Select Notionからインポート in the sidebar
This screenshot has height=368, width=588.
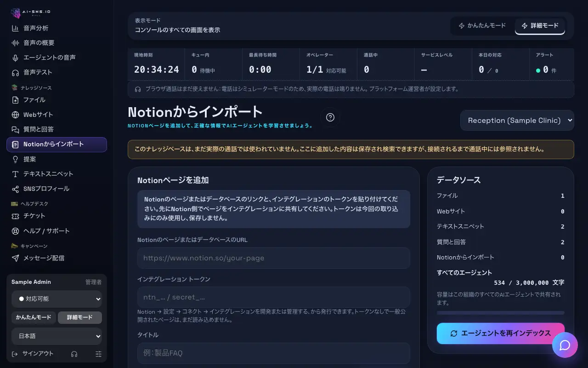click(57, 144)
